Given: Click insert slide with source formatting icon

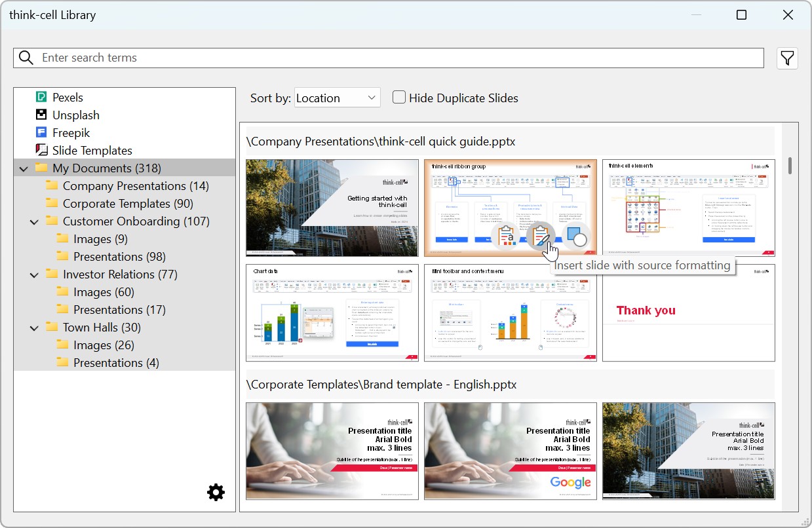Looking at the screenshot, I should point(541,235).
